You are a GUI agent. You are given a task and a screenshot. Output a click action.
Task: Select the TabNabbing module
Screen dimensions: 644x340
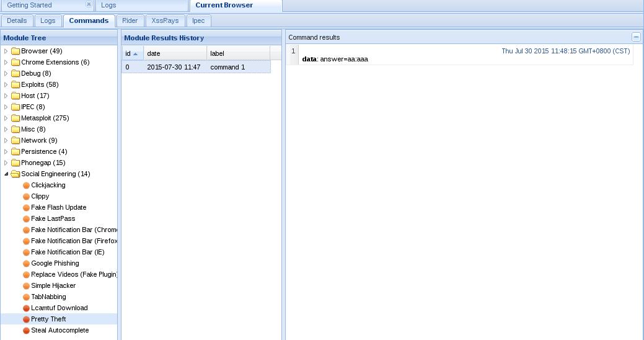48,297
